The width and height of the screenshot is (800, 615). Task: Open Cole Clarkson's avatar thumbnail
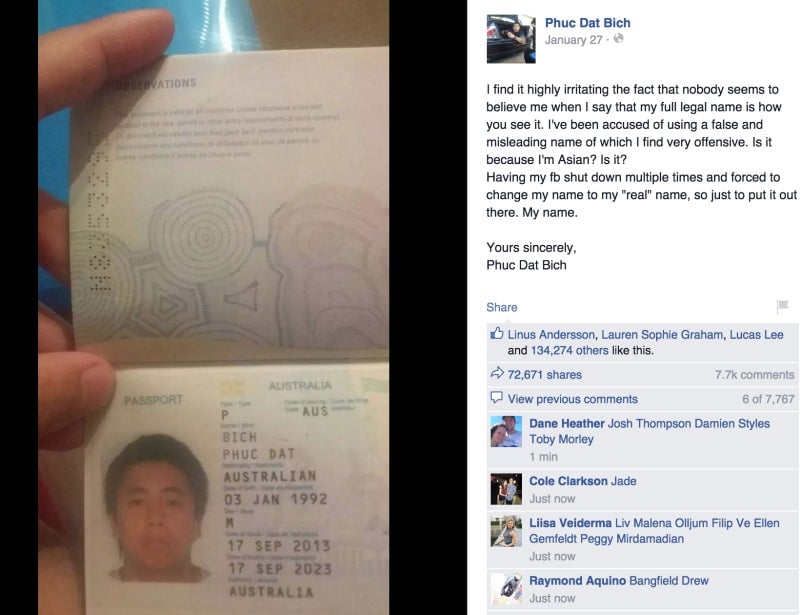(506, 489)
